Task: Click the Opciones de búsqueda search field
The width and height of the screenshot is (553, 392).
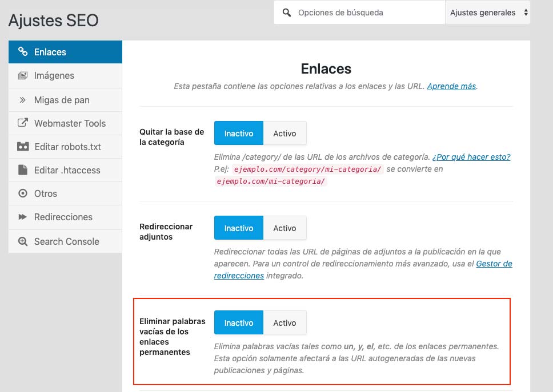Action: pos(366,13)
